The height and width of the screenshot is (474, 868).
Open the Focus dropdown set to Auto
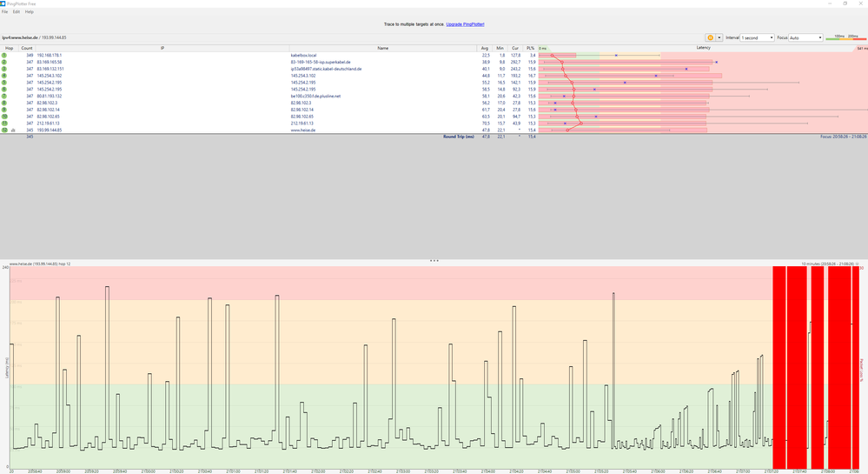[806, 37]
